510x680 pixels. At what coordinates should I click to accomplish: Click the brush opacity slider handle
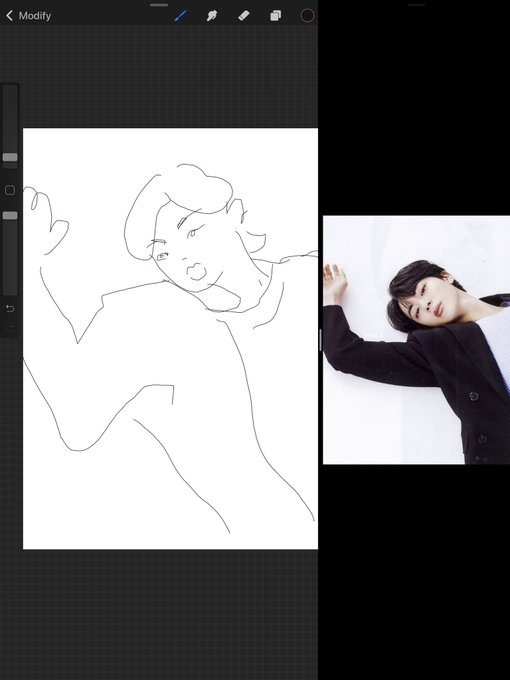click(x=10, y=216)
